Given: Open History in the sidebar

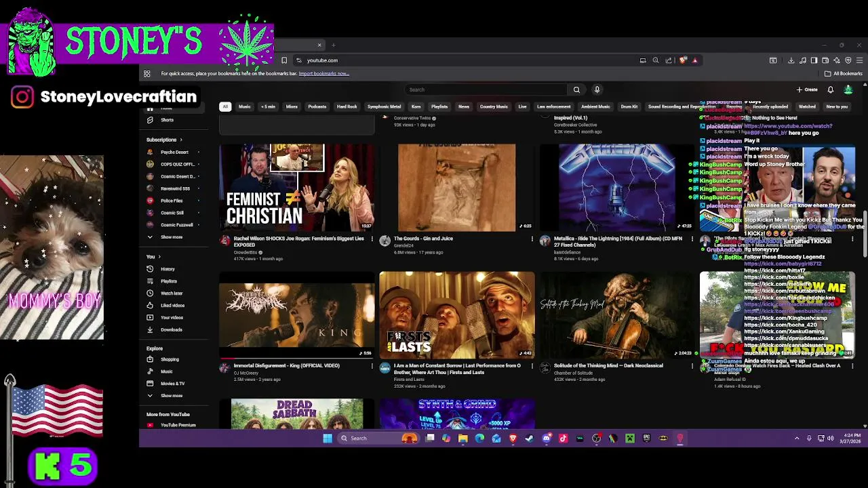Looking at the screenshot, I should (175, 269).
